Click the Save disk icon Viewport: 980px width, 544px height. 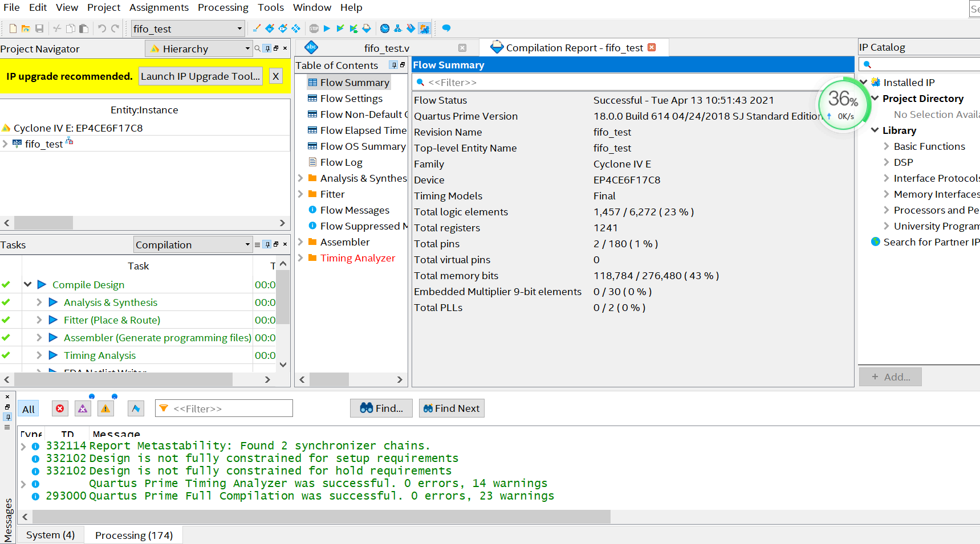click(x=39, y=28)
